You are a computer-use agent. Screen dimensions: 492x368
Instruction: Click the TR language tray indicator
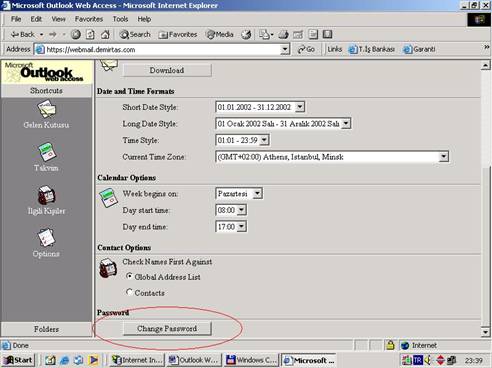[418, 360]
